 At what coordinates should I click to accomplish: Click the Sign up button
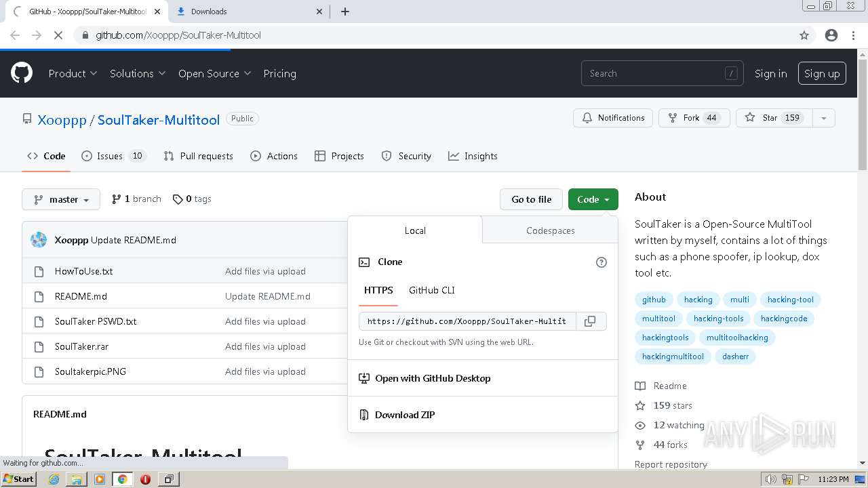[822, 73]
